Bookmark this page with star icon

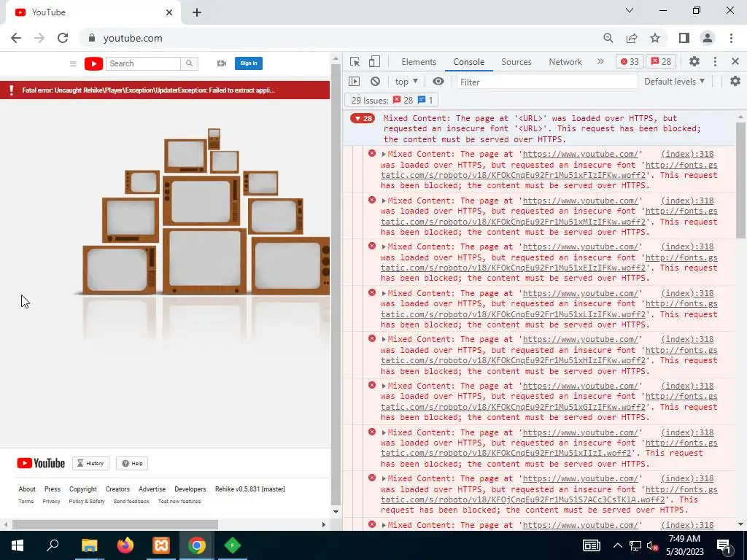[x=655, y=38]
